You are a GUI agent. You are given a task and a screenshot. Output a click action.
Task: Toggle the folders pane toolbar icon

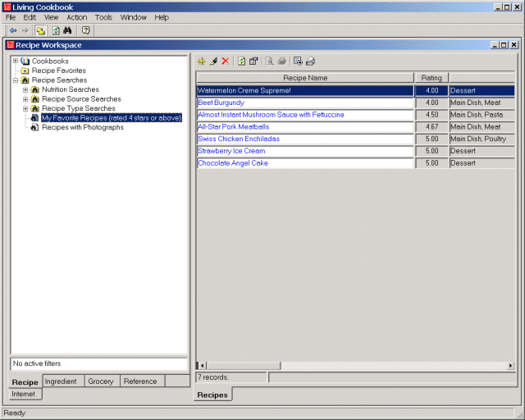pyautogui.click(x=40, y=31)
